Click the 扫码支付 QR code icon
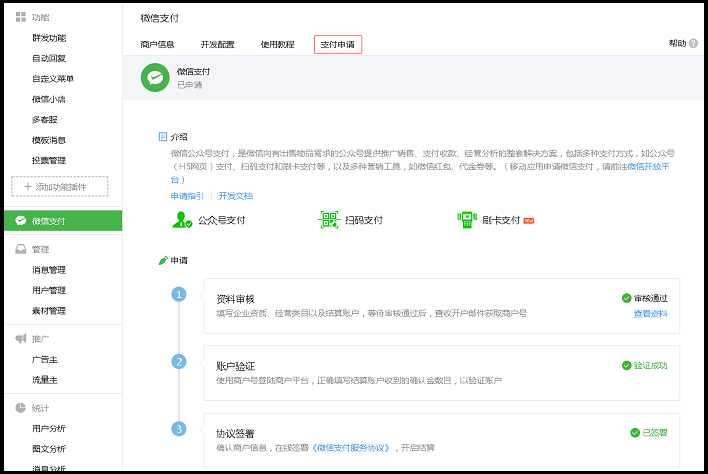 click(329, 220)
